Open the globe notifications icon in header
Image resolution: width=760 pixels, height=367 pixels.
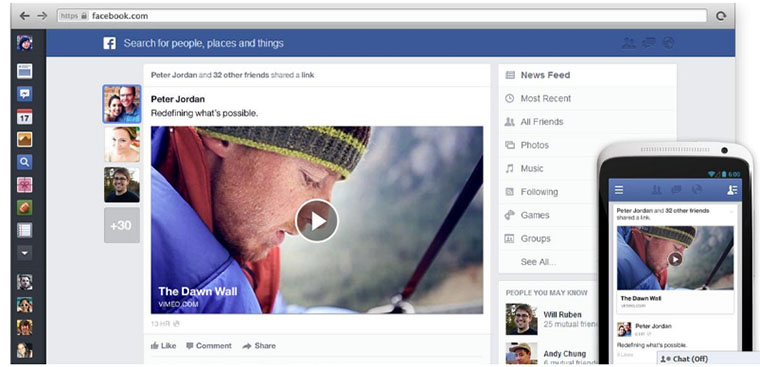tap(668, 43)
